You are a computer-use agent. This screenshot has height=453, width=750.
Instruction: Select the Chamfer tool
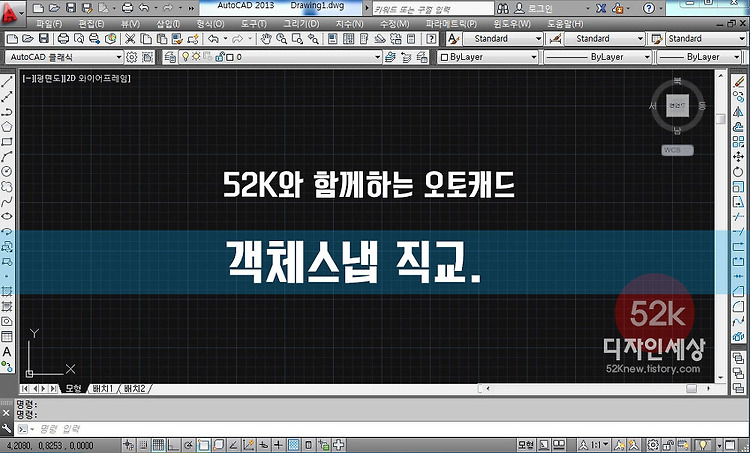(x=739, y=291)
